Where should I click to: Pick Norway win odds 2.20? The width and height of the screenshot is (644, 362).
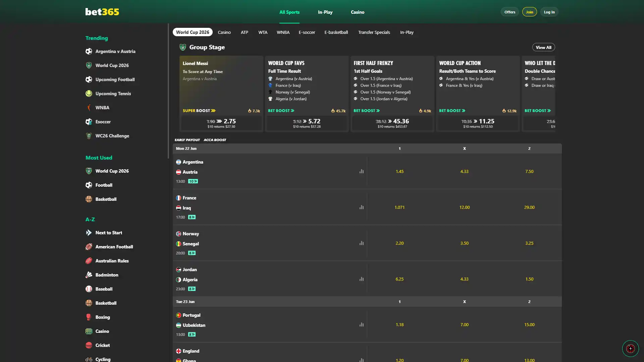pyautogui.click(x=399, y=243)
